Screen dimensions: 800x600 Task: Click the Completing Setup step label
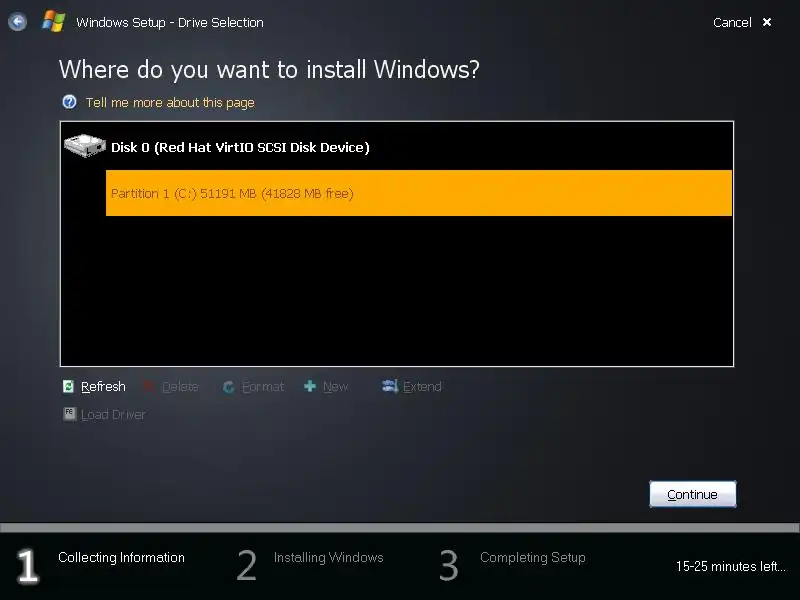[x=533, y=558]
